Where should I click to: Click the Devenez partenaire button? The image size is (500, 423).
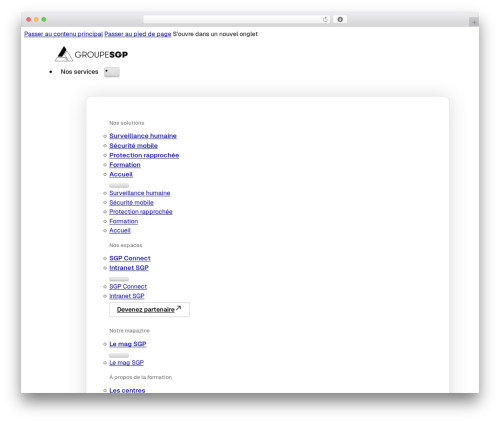(x=149, y=309)
